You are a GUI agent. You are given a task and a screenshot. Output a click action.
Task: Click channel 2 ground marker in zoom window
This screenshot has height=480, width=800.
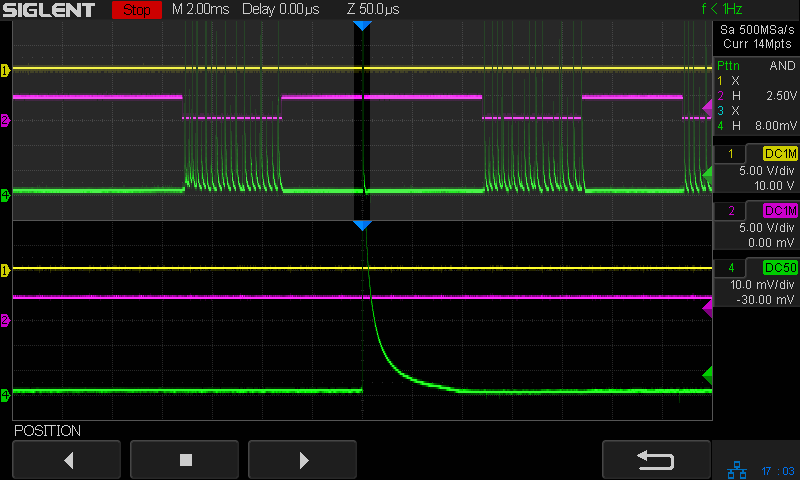(x=5, y=320)
